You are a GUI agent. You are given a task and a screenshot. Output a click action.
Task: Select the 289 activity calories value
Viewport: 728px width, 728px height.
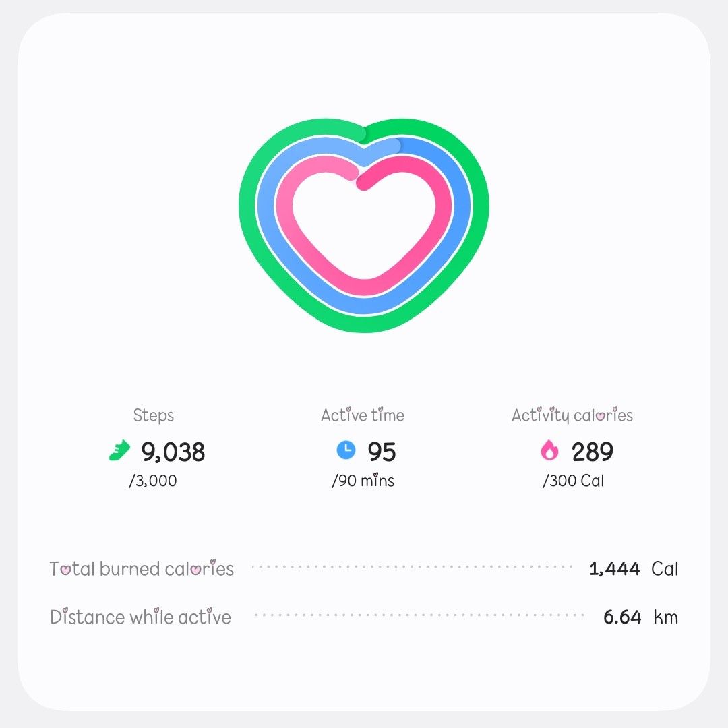coord(593,452)
